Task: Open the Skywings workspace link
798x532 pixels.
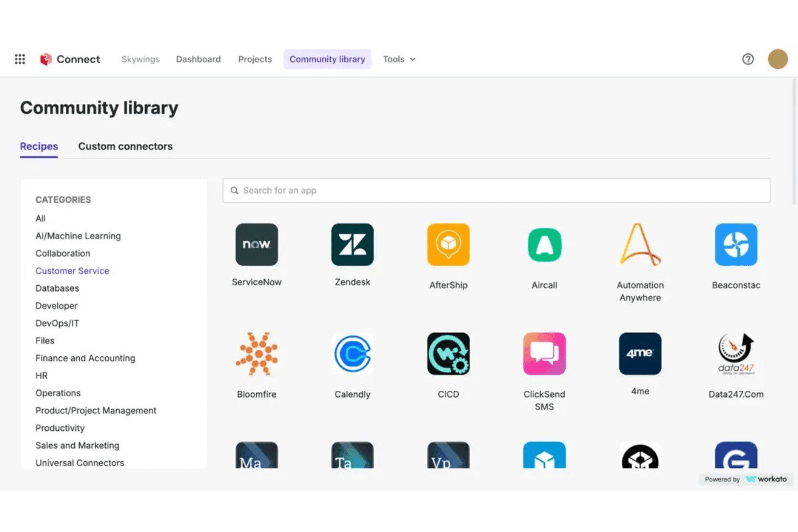Action: click(140, 59)
